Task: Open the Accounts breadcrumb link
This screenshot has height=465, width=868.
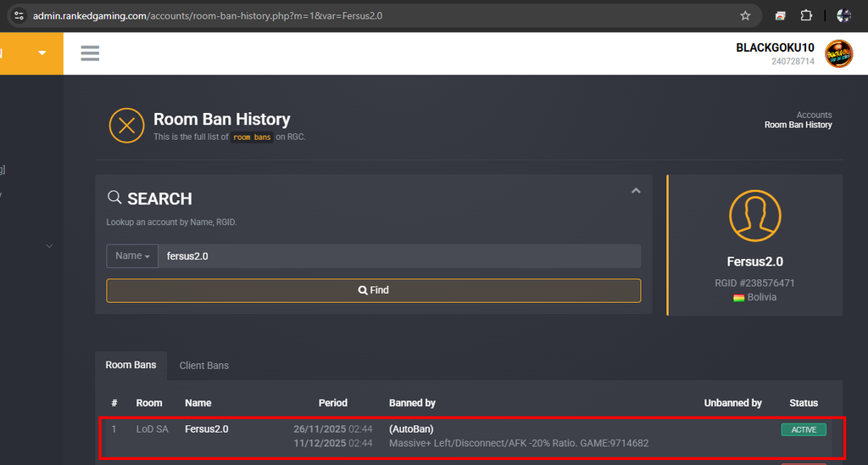Action: click(x=814, y=115)
